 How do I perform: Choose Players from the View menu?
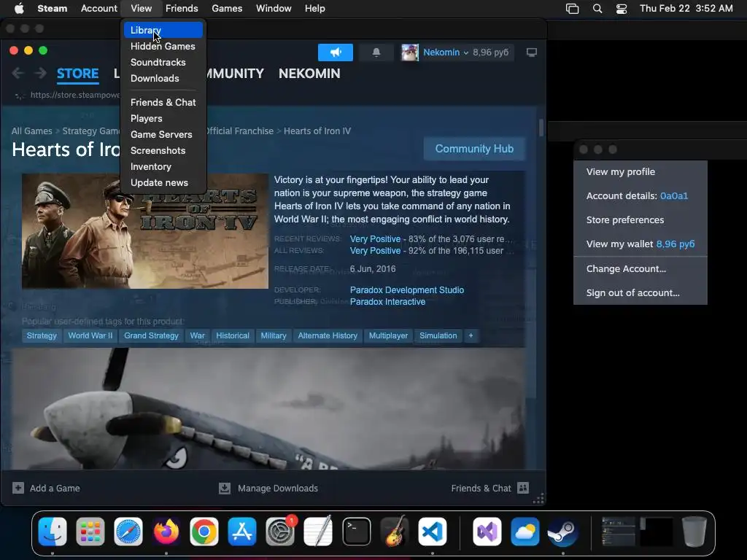click(x=163, y=119)
